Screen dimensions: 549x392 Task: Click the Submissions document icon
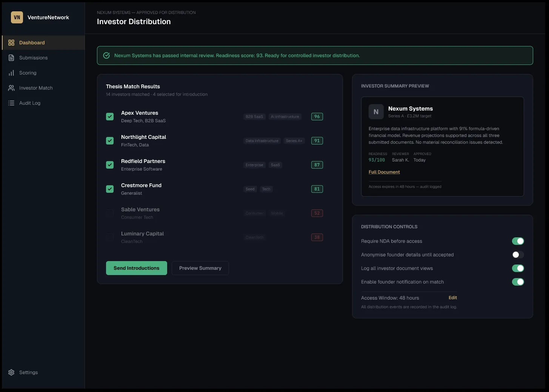click(11, 58)
